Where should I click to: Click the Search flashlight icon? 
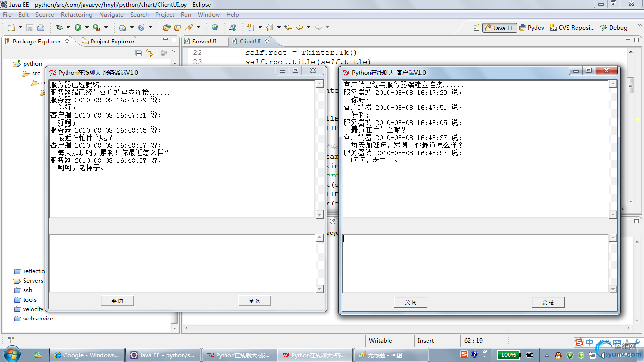(189, 28)
